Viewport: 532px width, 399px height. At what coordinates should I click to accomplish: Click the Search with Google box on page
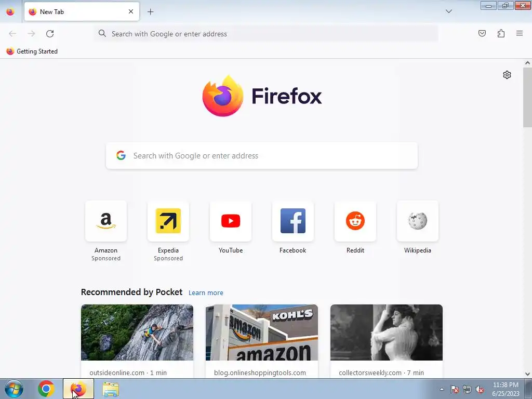tap(262, 156)
